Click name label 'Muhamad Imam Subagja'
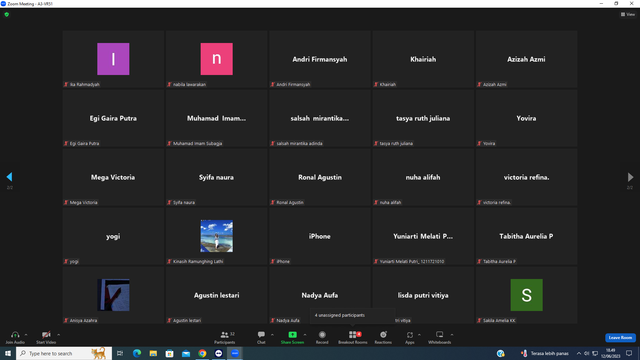 point(198,143)
